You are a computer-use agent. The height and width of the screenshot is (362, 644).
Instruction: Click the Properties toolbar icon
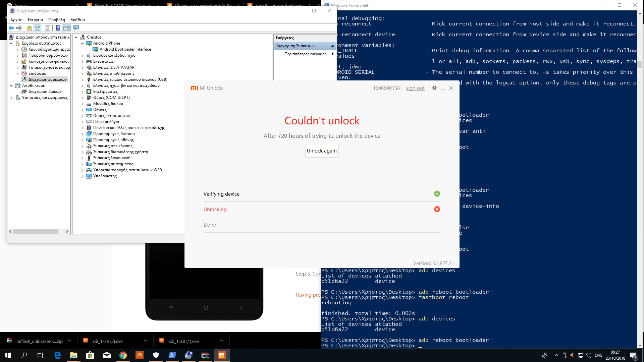[x=47, y=28]
